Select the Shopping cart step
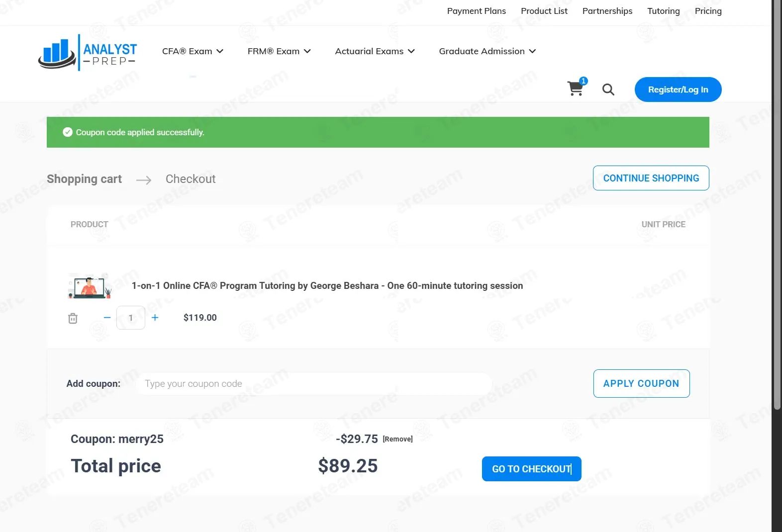The image size is (782, 532). click(x=84, y=179)
